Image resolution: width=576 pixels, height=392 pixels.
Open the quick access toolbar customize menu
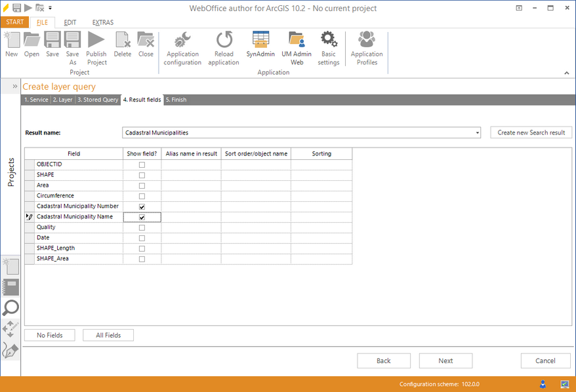[50, 8]
